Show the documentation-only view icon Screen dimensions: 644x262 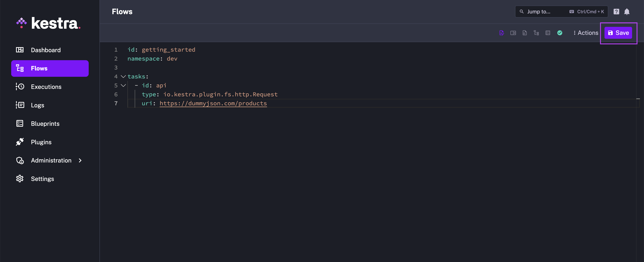click(x=525, y=33)
